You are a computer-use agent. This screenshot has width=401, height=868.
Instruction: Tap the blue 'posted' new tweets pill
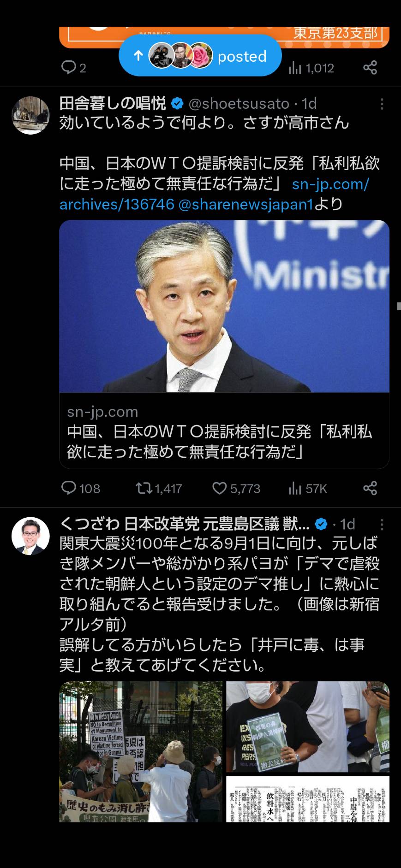[x=200, y=56]
